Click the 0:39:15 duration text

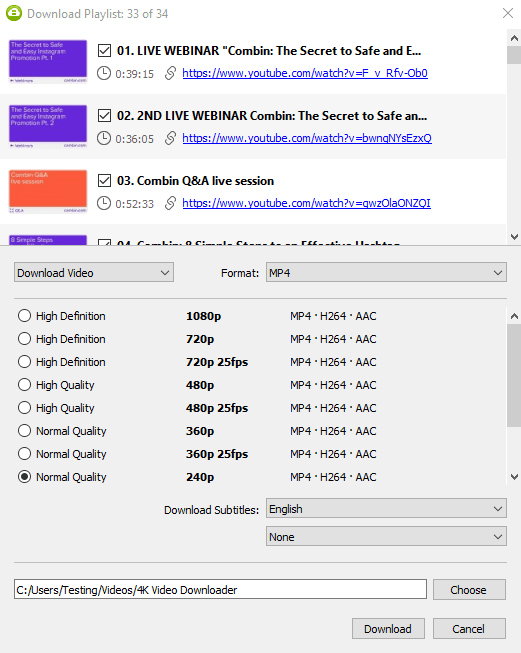tap(135, 74)
